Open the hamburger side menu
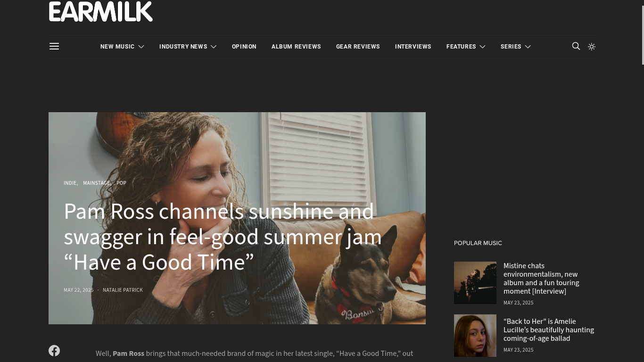This screenshot has height=362, width=644. coord(54,46)
